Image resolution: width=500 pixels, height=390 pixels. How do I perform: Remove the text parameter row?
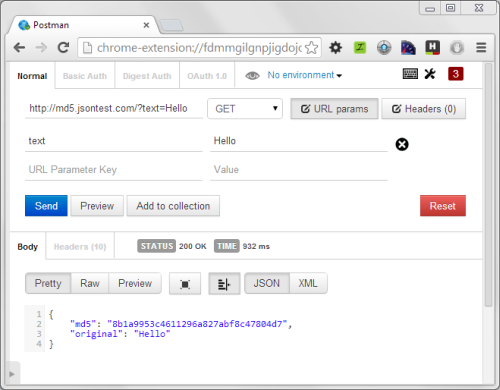coord(402,144)
